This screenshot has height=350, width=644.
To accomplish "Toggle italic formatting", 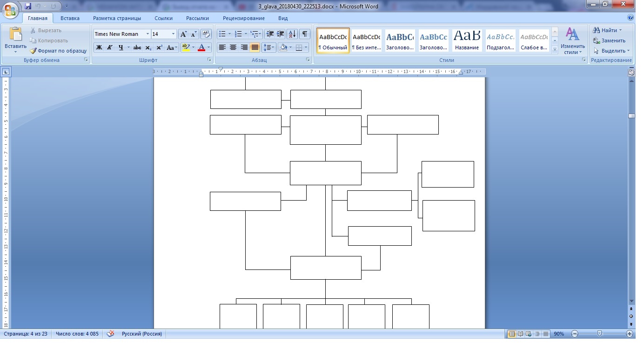I will point(110,47).
